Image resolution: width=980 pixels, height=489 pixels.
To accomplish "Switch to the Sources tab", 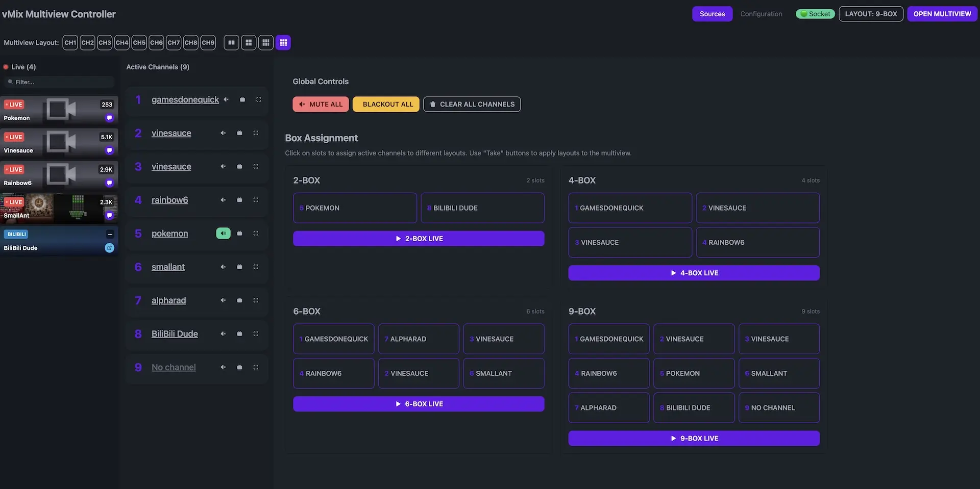I will (x=712, y=14).
